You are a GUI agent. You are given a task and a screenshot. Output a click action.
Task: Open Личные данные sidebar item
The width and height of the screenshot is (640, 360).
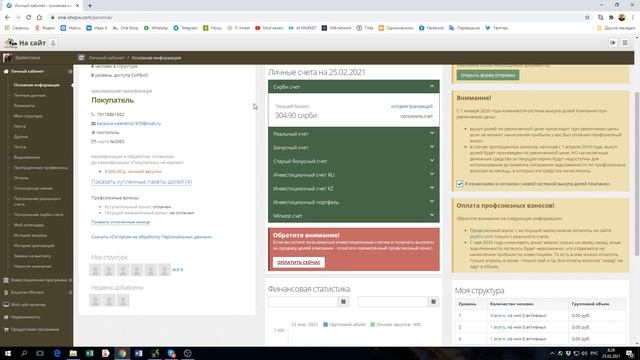click(30, 95)
